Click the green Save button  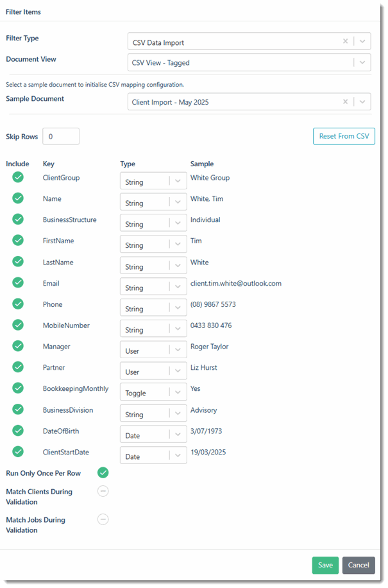click(x=325, y=565)
